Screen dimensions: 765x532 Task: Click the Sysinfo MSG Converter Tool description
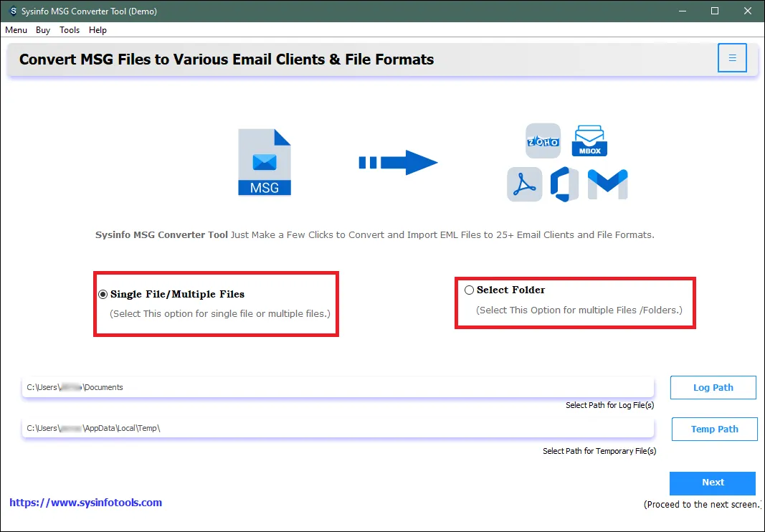(x=375, y=234)
